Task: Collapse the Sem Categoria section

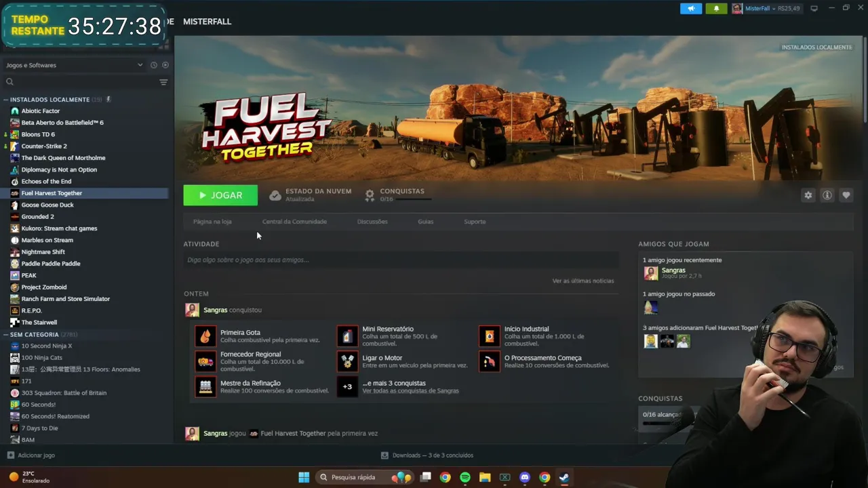Action: coord(6,335)
